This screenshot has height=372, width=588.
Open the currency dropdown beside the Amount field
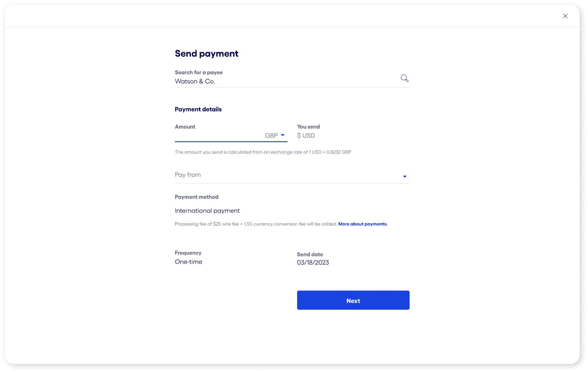pos(275,135)
